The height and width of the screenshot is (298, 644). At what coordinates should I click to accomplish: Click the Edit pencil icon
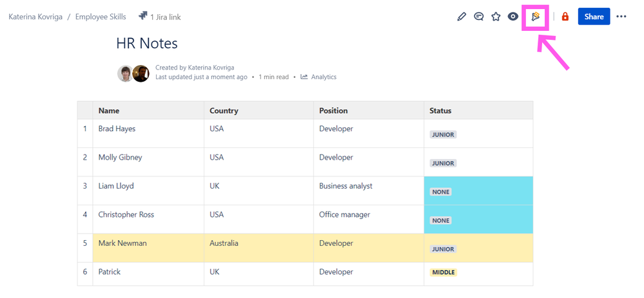click(462, 17)
